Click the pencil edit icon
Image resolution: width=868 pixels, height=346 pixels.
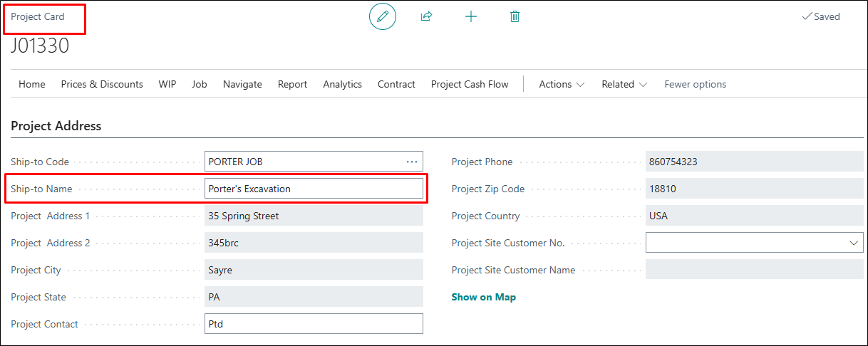[382, 16]
